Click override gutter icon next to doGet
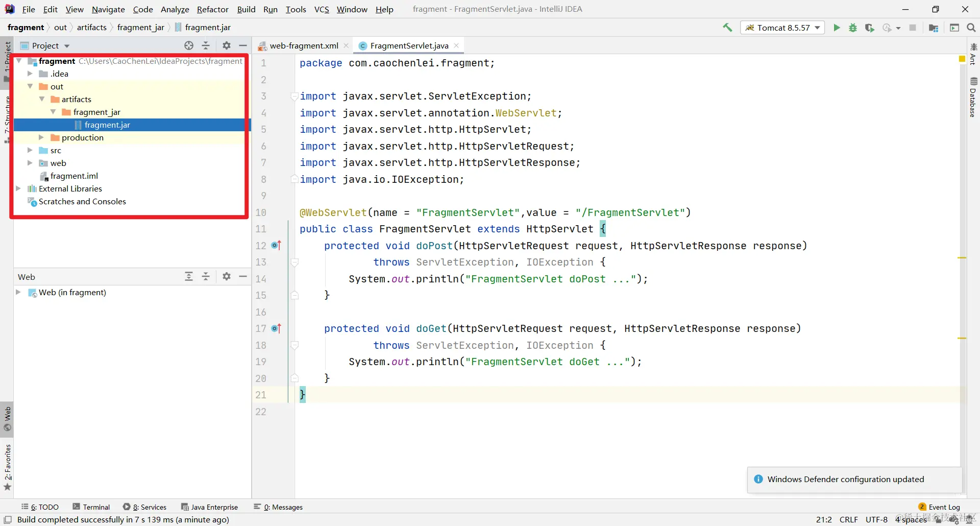 pyautogui.click(x=276, y=328)
